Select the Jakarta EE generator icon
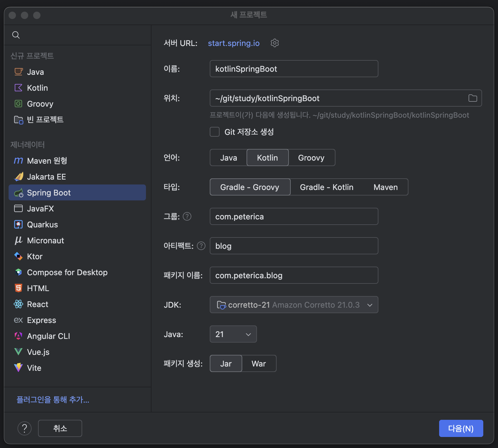498x448 pixels. [x=18, y=177]
